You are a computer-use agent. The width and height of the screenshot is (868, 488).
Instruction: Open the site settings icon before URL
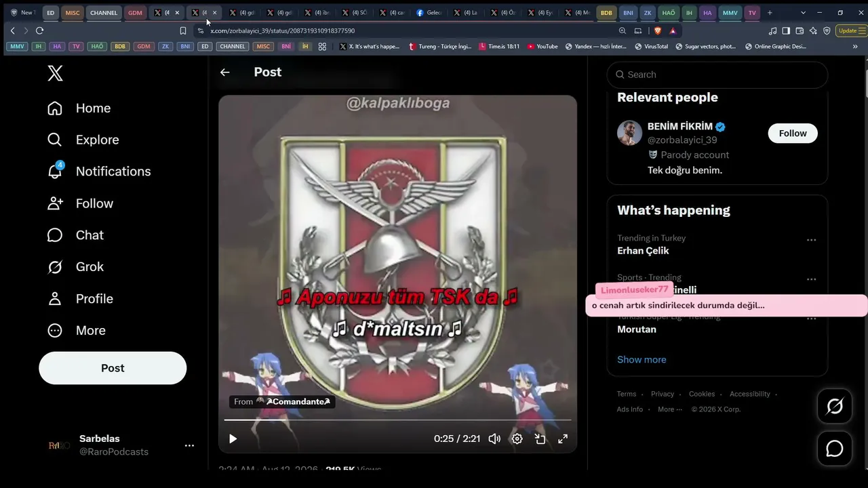click(x=200, y=30)
